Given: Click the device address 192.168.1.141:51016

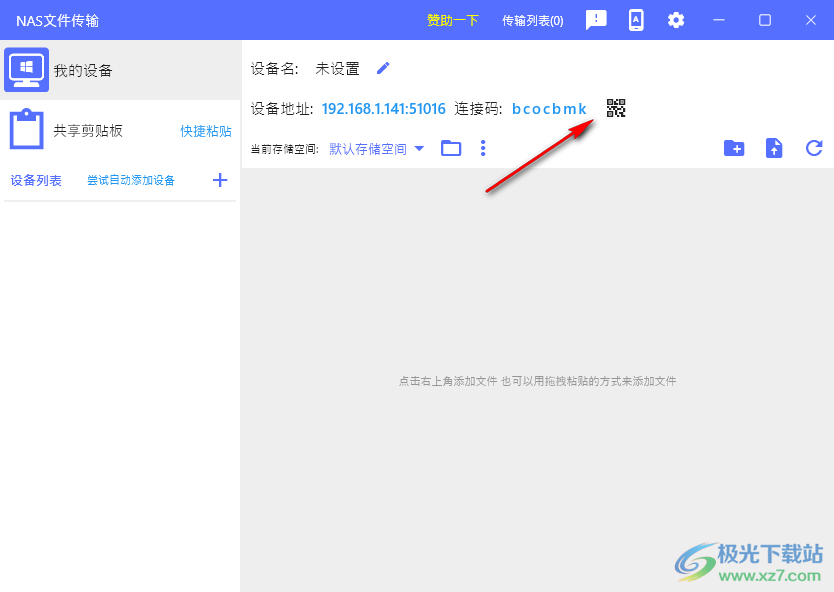Looking at the screenshot, I should tap(384, 108).
